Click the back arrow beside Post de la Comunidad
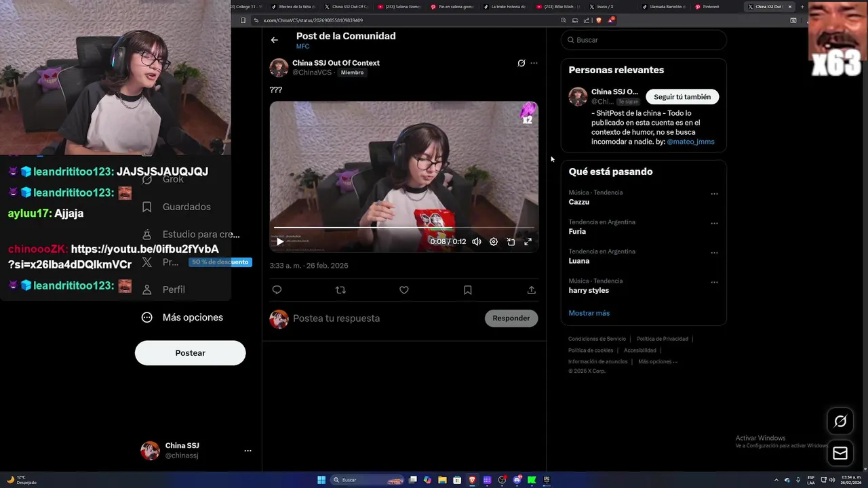 [275, 40]
